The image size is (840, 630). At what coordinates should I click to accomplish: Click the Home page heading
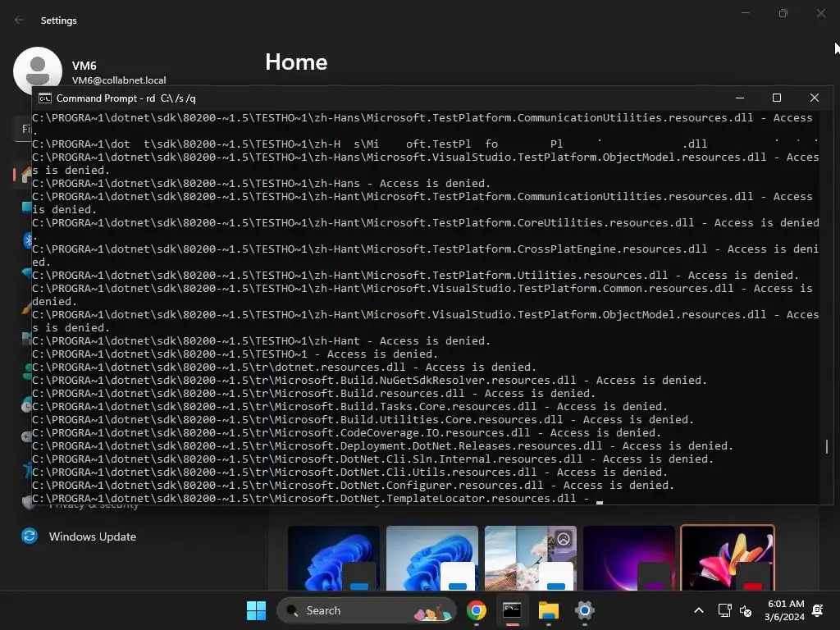click(x=296, y=62)
